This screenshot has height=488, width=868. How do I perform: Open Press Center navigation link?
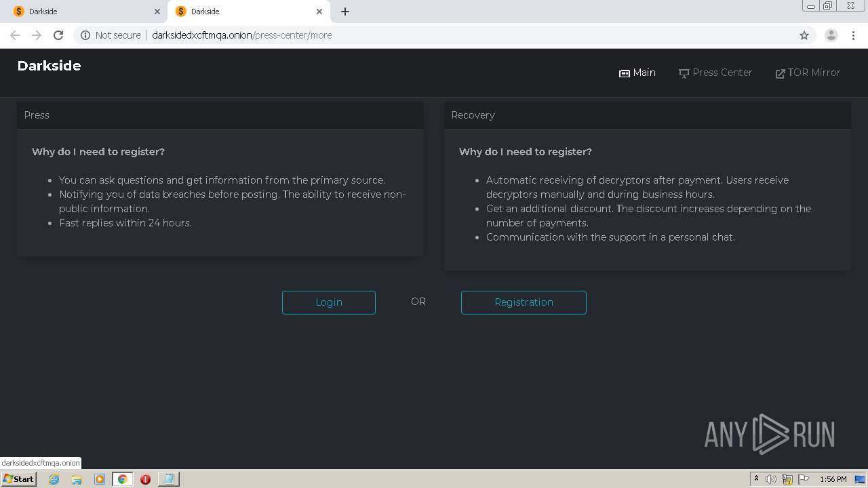715,73
